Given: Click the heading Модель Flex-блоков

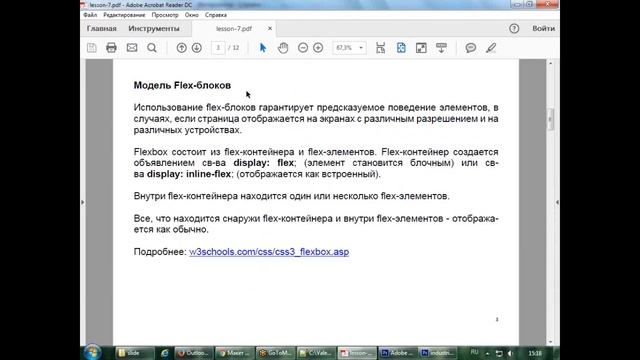Looking at the screenshot, I should pos(182,85).
